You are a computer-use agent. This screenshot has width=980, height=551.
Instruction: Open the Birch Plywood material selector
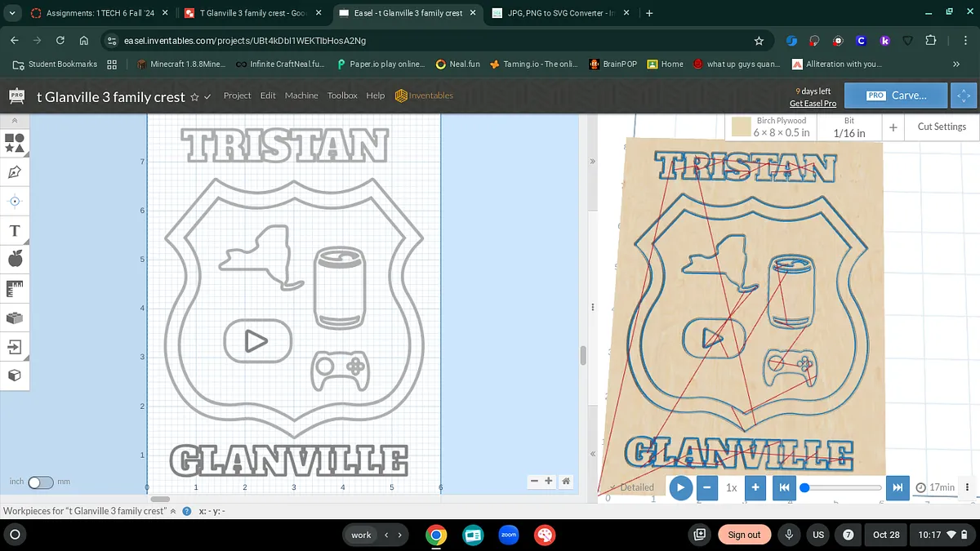pos(771,127)
